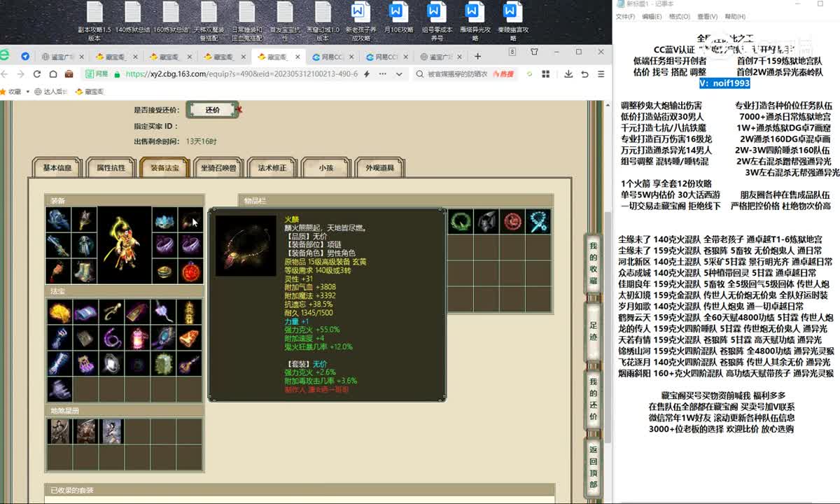Viewport: 840px width, 504px height.
Task: Select the pink lantern treasure icon
Action: 137,337
